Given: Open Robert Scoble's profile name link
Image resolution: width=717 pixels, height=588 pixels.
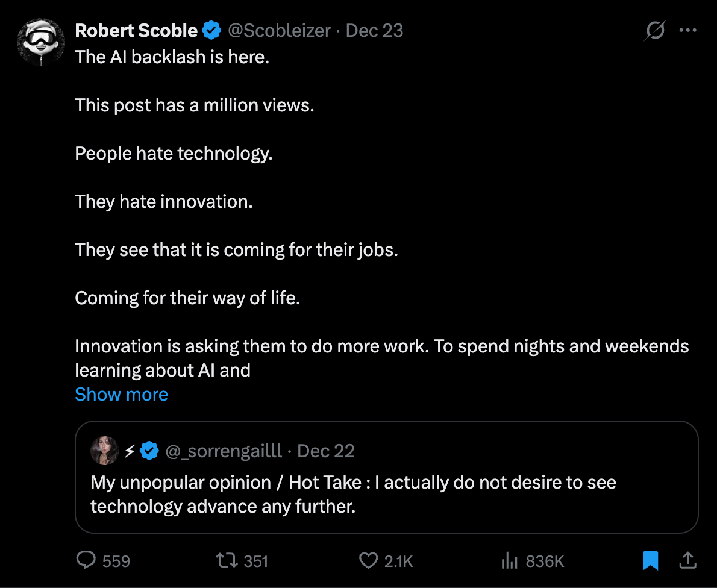Looking at the screenshot, I should pyautogui.click(x=136, y=30).
